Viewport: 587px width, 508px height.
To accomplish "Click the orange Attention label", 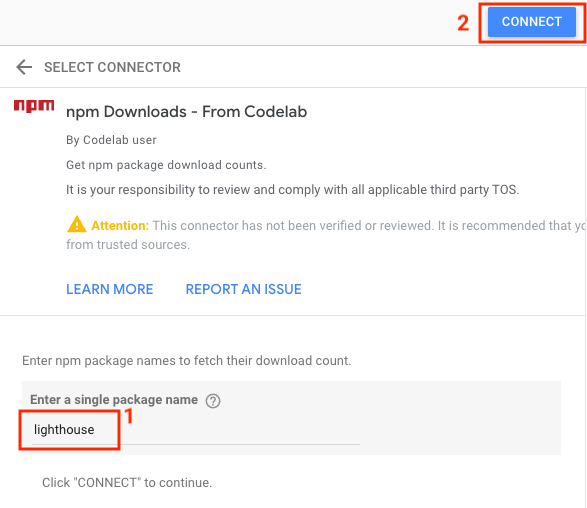I will (120, 226).
